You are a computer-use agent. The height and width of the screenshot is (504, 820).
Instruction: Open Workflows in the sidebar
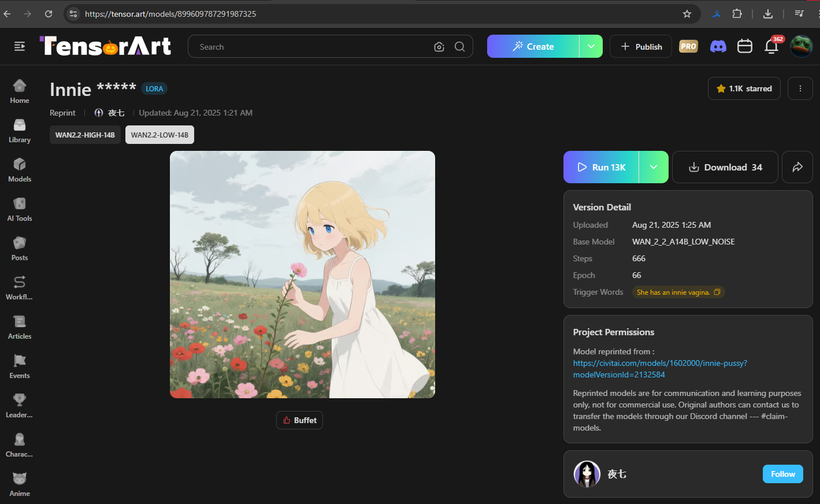(x=20, y=288)
